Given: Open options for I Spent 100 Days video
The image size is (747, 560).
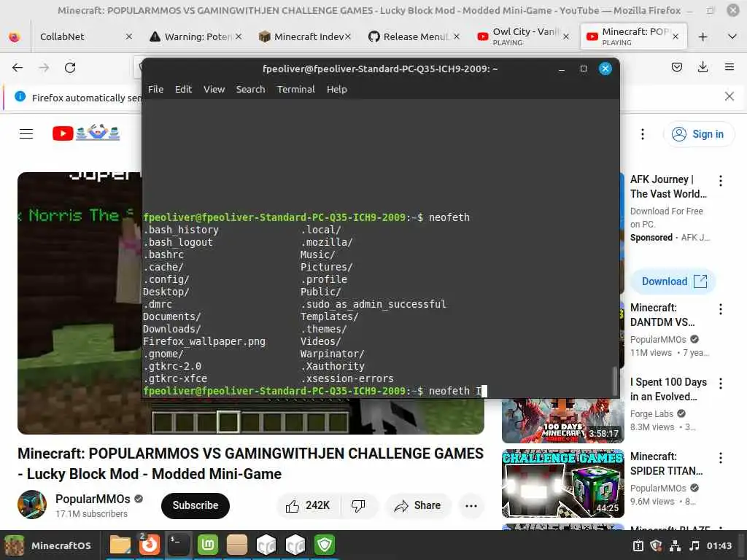Looking at the screenshot, I should coord(720,384).
